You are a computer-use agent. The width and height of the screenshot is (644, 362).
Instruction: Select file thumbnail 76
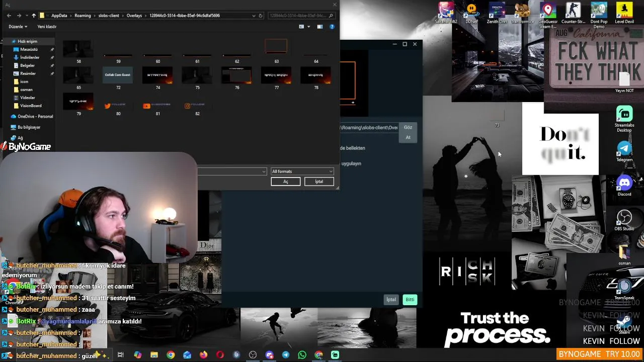(237, 78)
